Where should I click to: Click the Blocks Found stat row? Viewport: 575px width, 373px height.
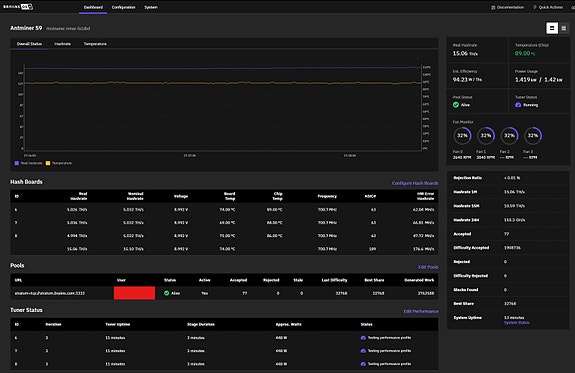coord(508,290)
